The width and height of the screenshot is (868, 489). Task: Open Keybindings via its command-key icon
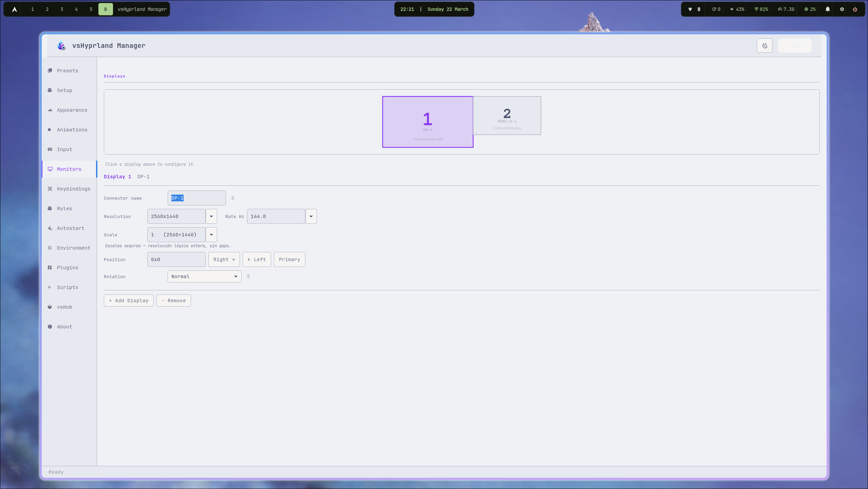click(50, 189)
